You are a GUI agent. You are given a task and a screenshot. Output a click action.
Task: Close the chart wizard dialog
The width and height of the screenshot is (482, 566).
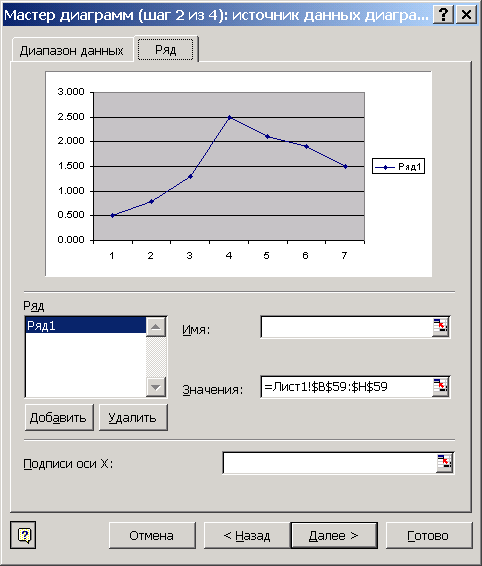click(466, 15)
